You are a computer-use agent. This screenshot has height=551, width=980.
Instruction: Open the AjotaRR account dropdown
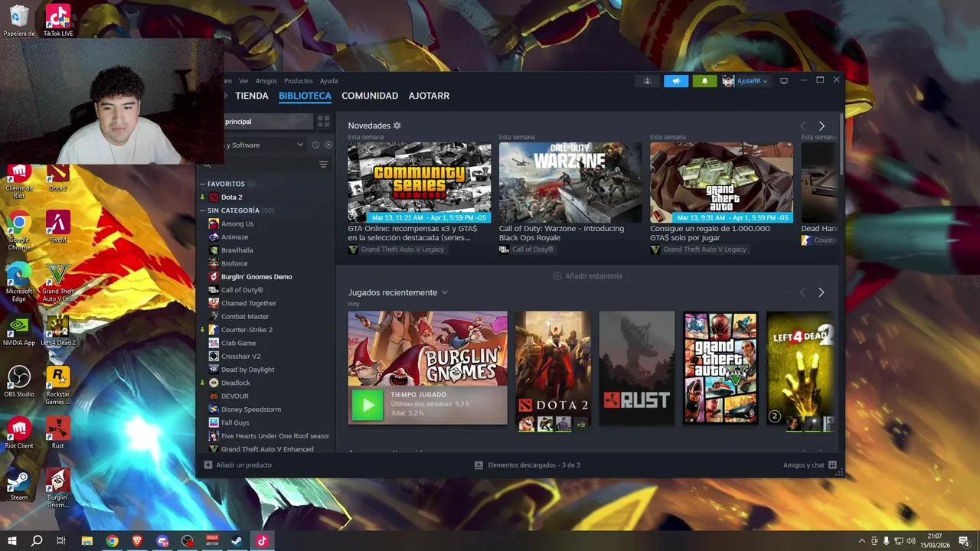[745, 81]
